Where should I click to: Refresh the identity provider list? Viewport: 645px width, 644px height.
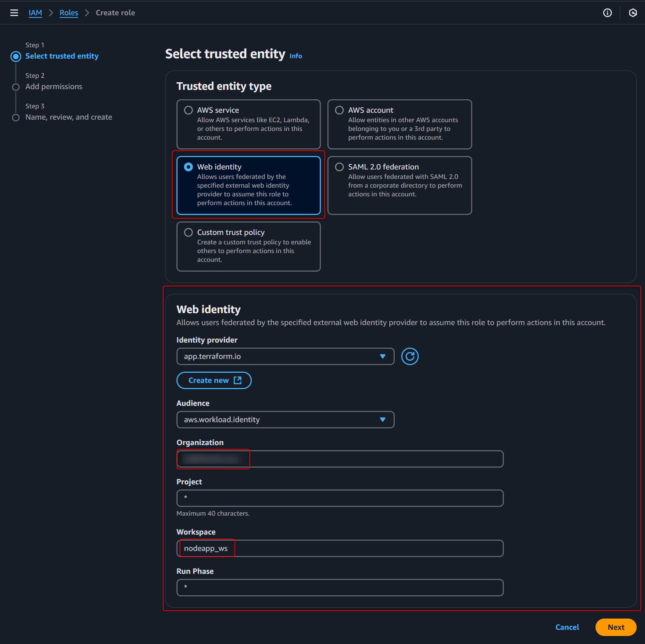pos(410,356)
